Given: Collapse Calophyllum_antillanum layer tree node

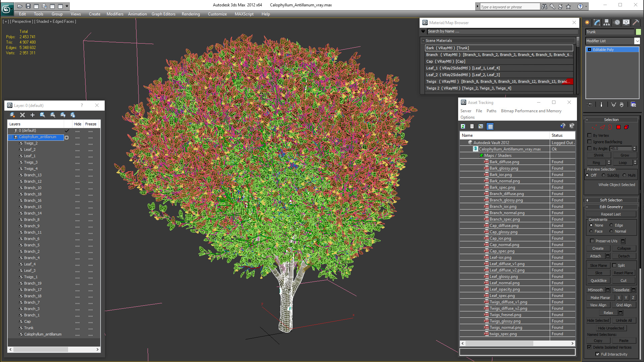Looking at the screenshot, I should [x=10, y=137].
